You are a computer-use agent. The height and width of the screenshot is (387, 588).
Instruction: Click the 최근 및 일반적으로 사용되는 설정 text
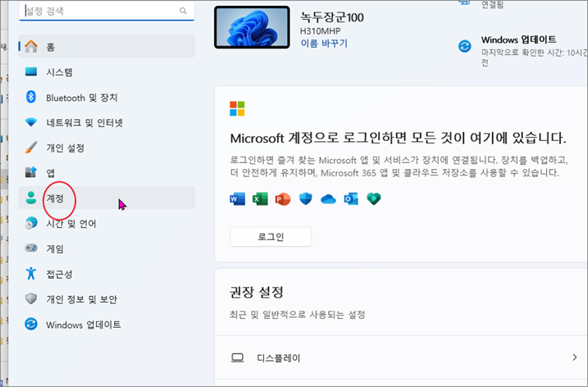coord(298,314)
